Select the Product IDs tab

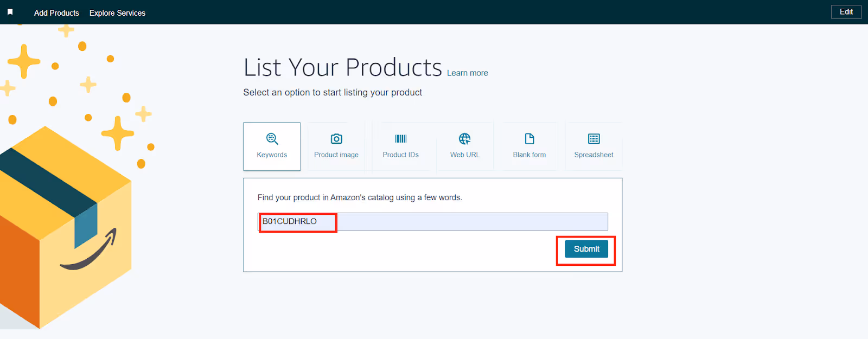click(401, 146)
